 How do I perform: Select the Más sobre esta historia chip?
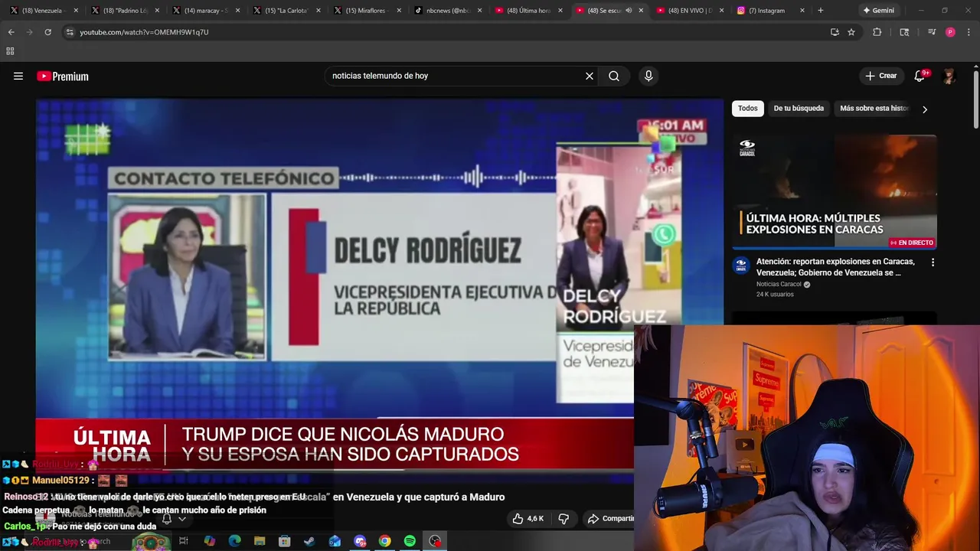pyautogui.click(x=874, y=108)
